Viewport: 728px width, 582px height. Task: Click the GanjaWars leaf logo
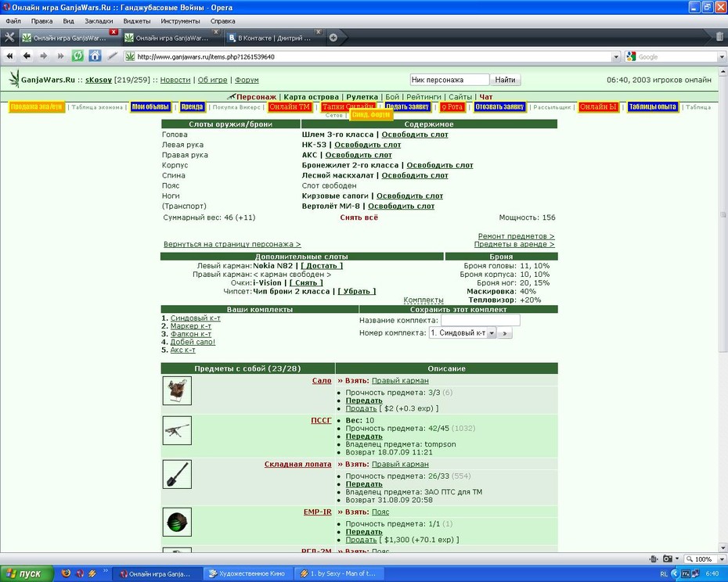[14, 79]
